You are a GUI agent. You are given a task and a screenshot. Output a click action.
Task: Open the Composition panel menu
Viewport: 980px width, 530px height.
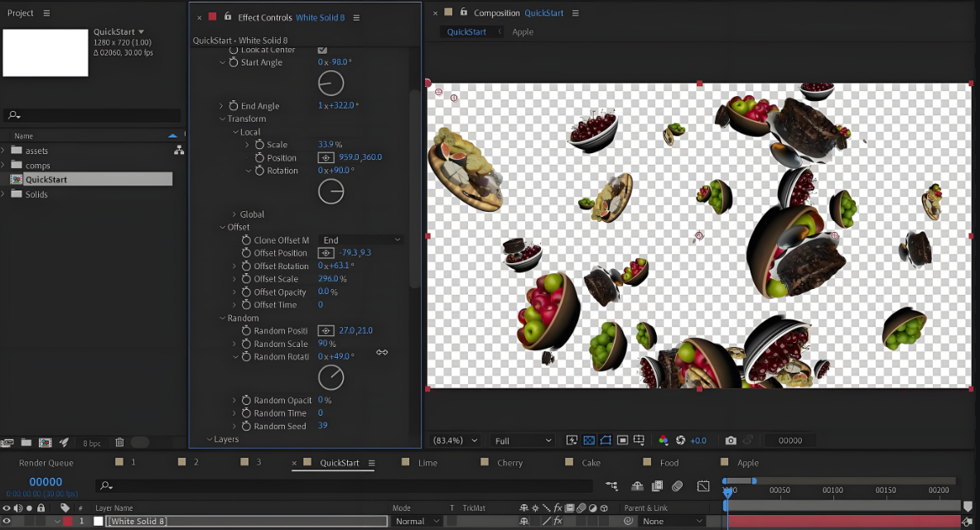coord(576,13)
